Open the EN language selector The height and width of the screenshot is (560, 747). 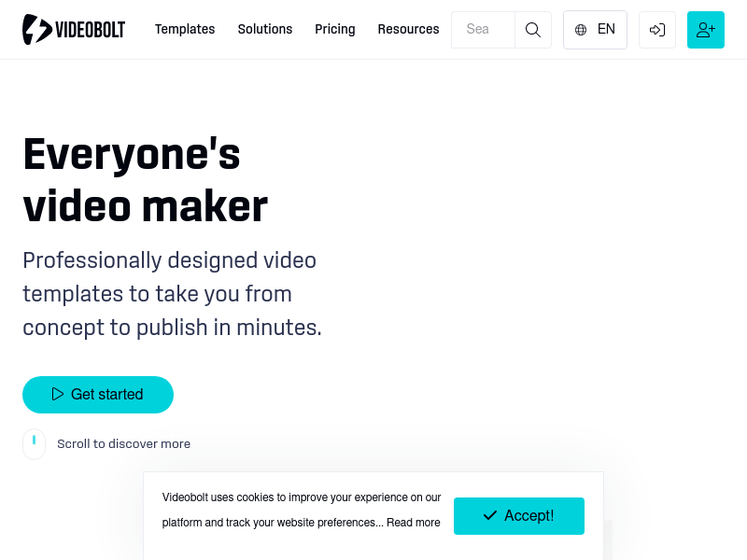595,30
